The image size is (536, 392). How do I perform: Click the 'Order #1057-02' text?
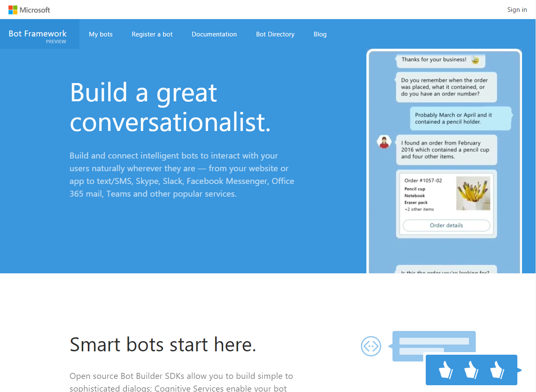coord(423,181)
